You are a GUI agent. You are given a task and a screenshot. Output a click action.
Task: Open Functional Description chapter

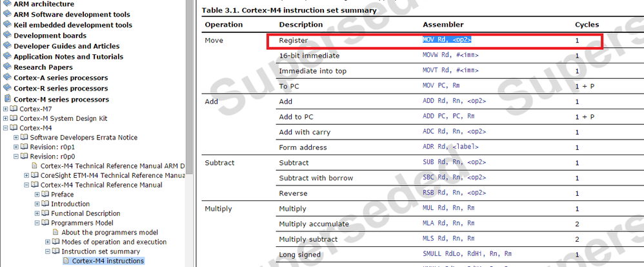pos(85,213)
